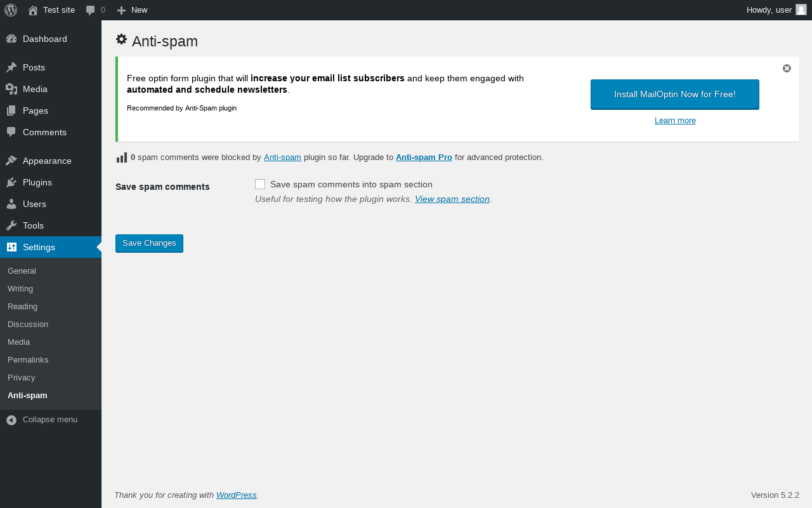
Task: Click the Tools wrench icon
Action: tap(11, 225)
